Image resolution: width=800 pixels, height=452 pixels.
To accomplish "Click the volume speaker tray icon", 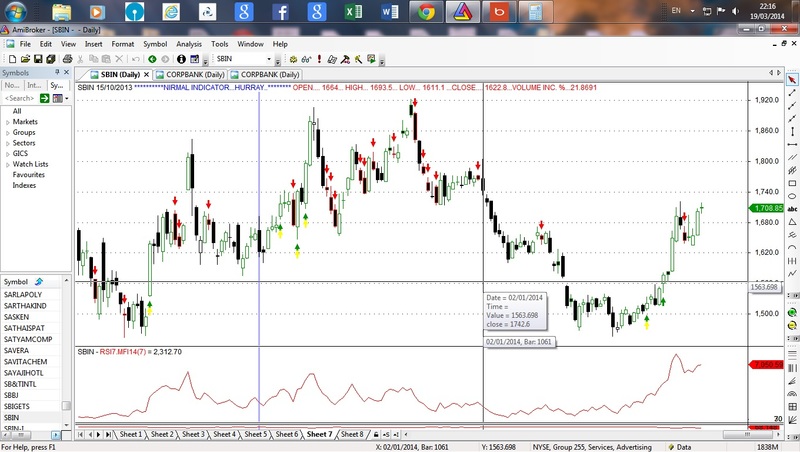I will click(735, 11).
